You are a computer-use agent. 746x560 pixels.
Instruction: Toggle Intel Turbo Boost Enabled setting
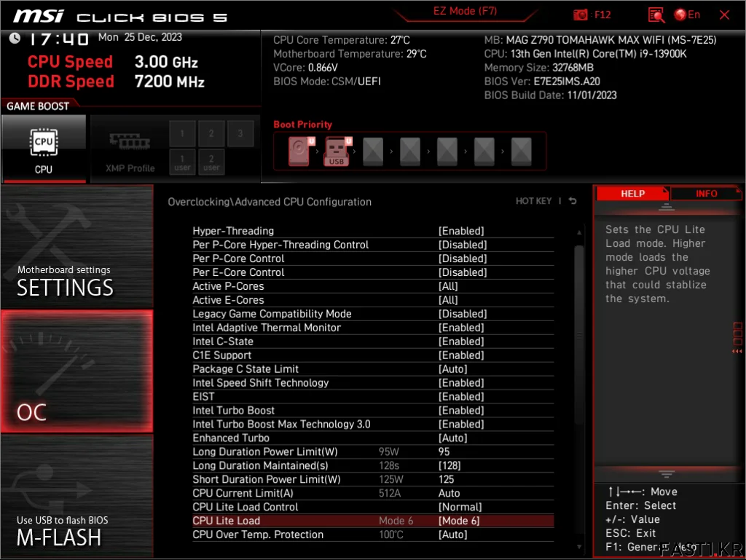pyautogui.click(x=460, y=411)
